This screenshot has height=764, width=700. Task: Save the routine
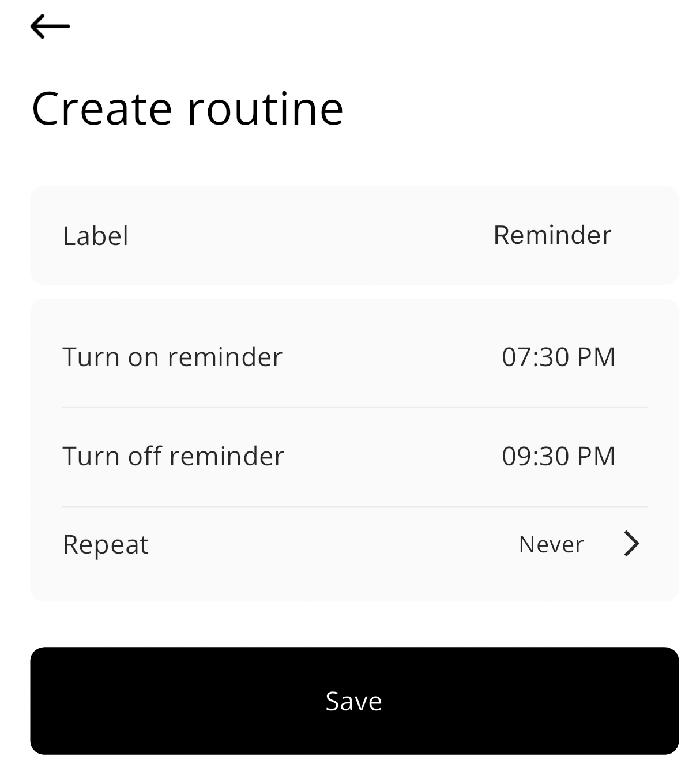click(354, 701)
